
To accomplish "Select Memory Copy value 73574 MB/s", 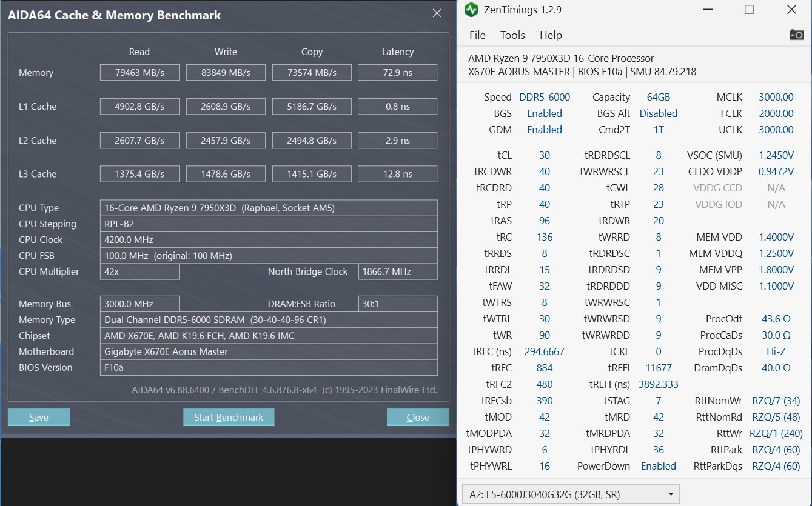I will click(312, 73).
